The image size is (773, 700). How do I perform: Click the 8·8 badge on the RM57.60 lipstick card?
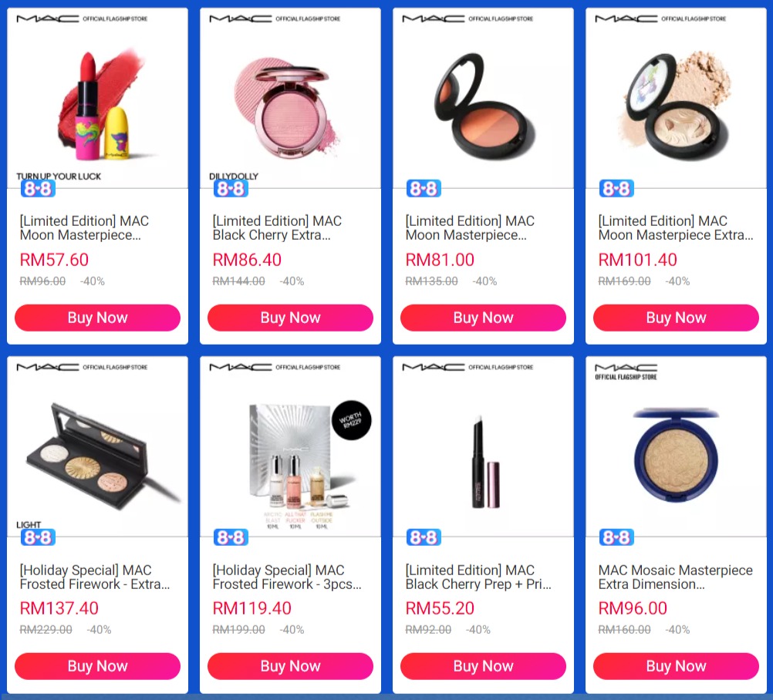(38, 189)
